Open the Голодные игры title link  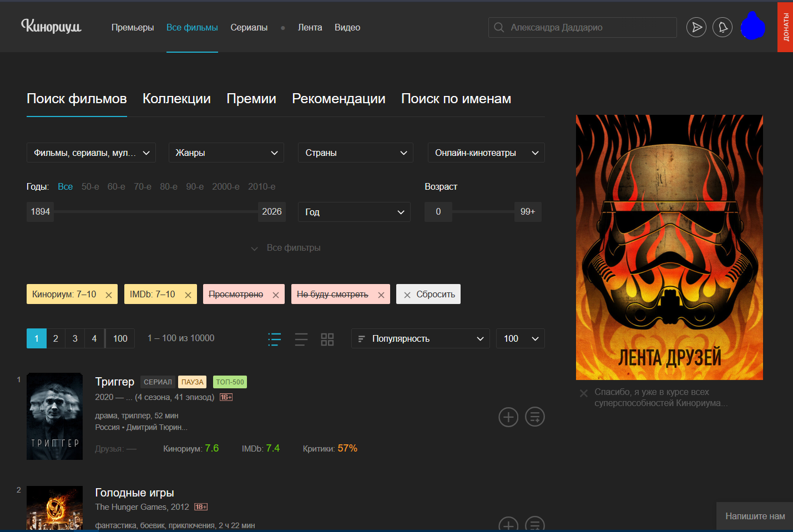[x=135, y=493]
